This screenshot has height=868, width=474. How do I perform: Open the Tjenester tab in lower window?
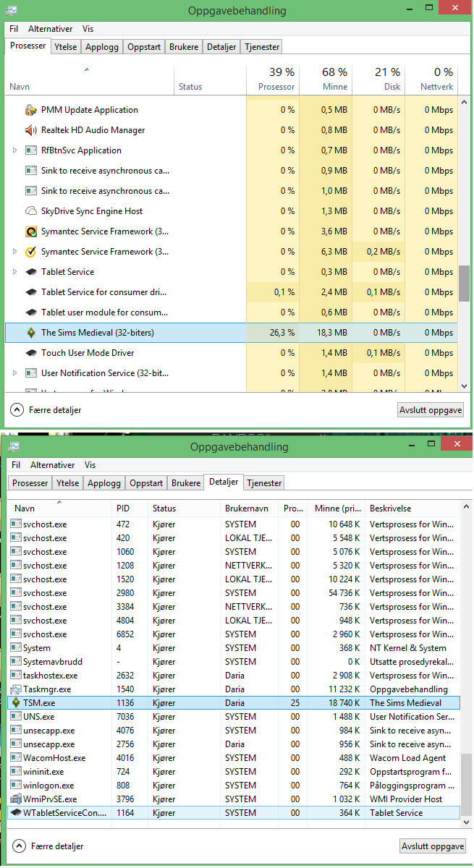coord(264,483)
